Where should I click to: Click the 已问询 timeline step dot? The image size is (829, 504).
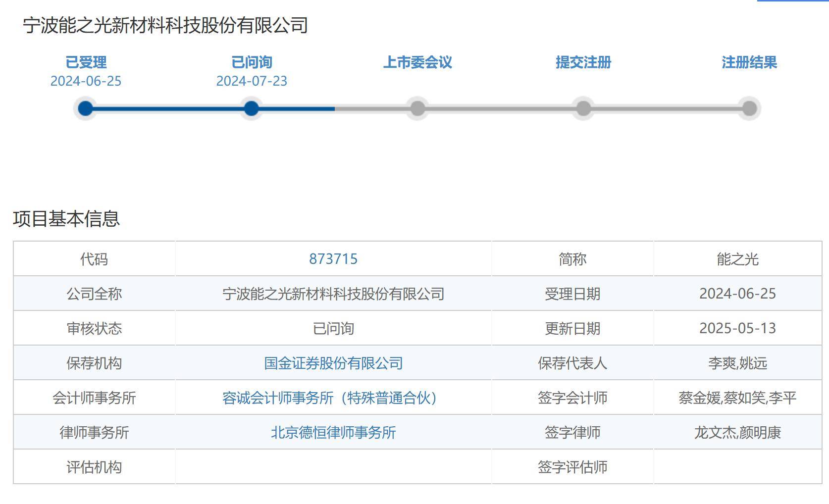(x=252, y=108)
